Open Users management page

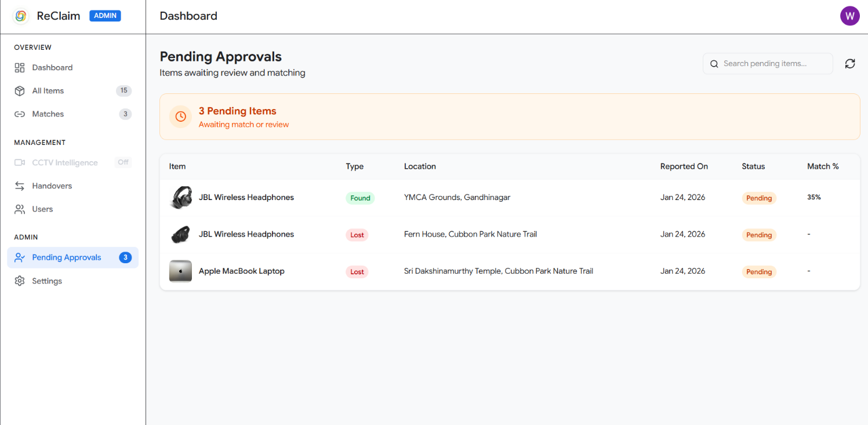coord(73,209)
